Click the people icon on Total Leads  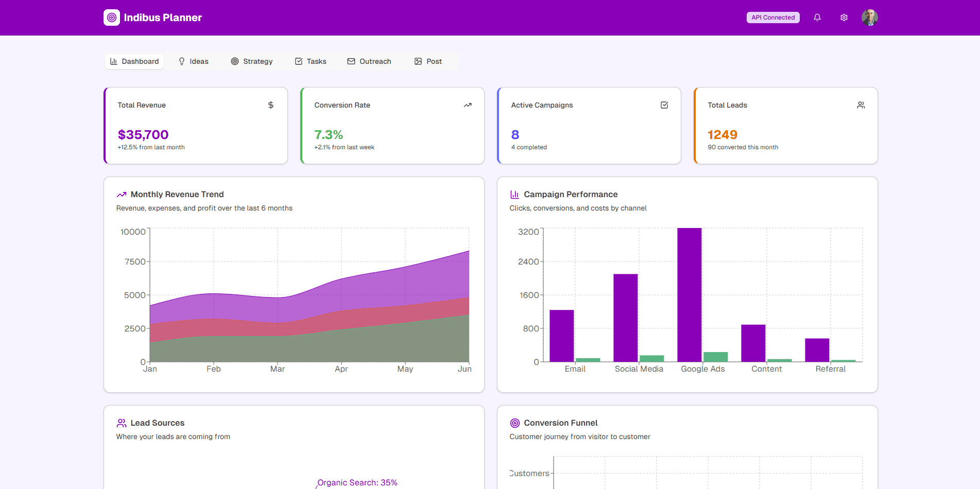(861, 105)
